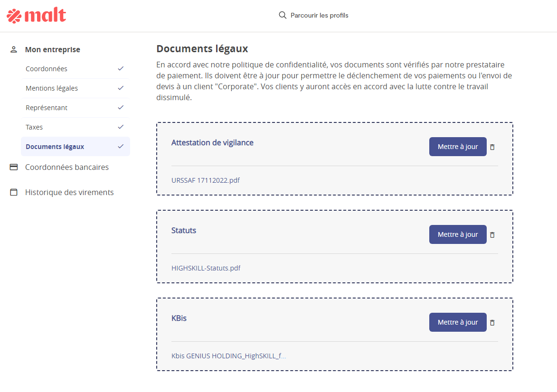Click checkmark next to Documents légaux
Image resolution: width=557 pixels, height=392 pixels.
(x=121, y=146)
